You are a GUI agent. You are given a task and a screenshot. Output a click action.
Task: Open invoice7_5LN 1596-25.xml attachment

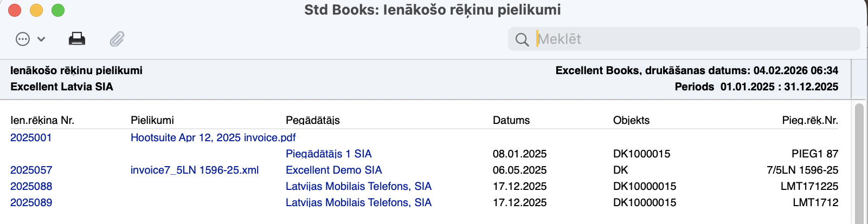coord(195,170)
